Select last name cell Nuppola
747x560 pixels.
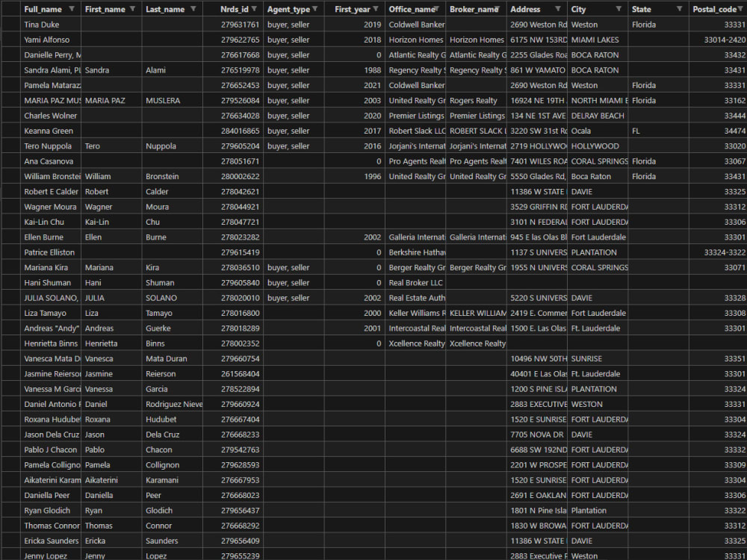[172, 146]
